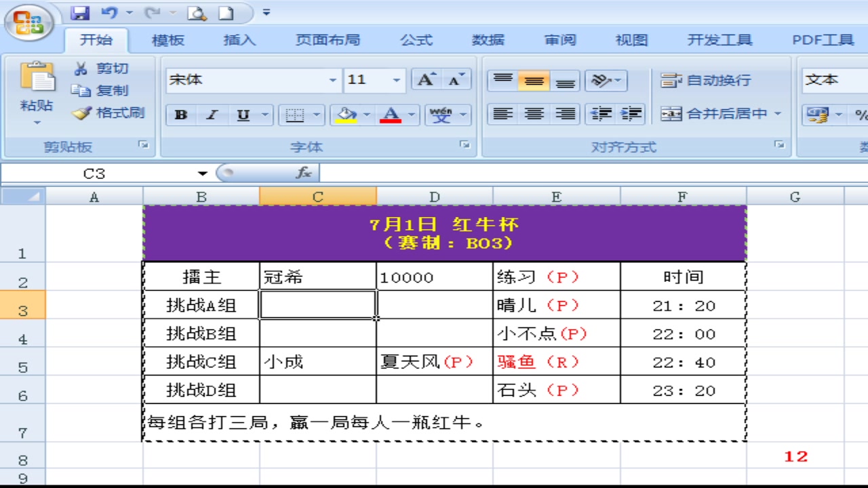Apply red font color with the A icon
Screen dimensions: 868x488
click(x=391, y=115)
